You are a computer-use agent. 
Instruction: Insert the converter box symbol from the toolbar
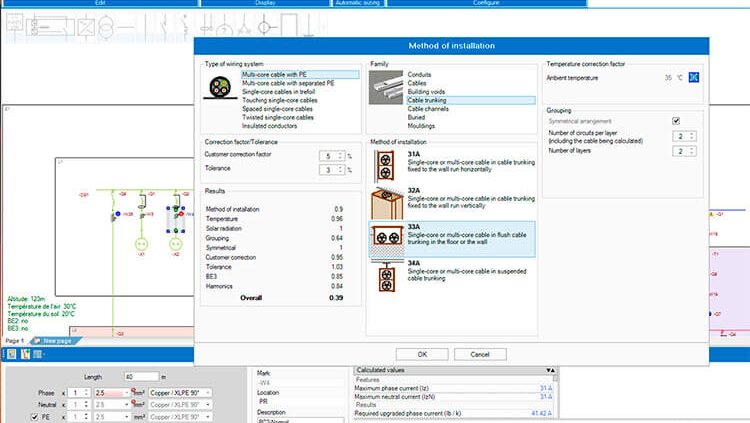point(87,26)
